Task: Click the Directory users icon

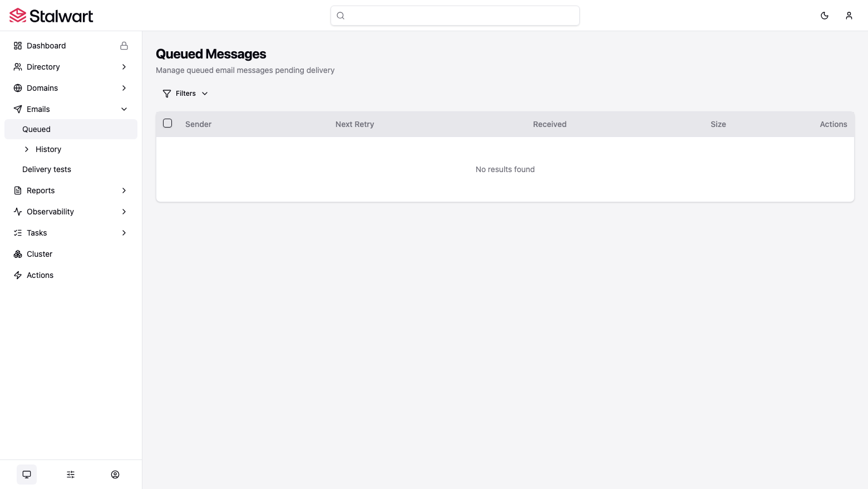Action: (18, 67)
